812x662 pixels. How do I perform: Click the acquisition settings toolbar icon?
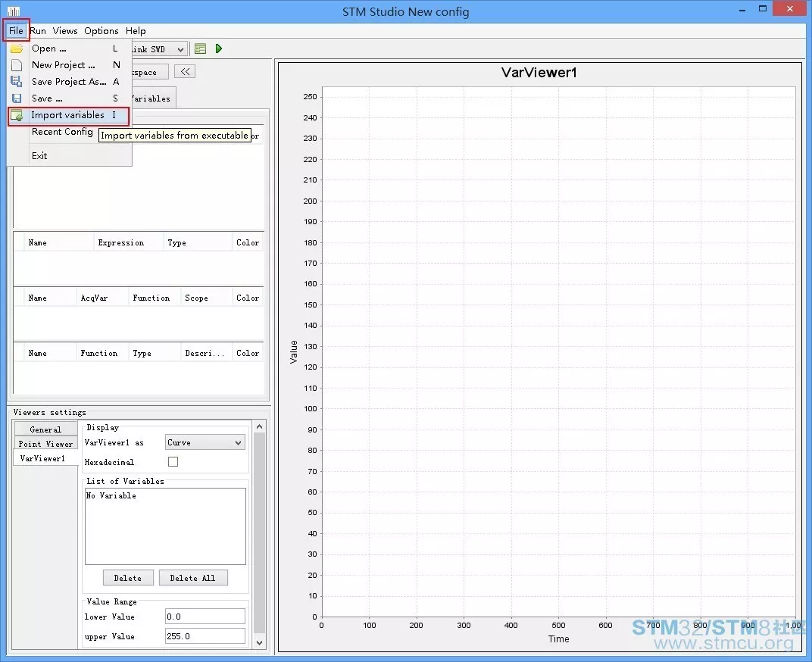click(201, 48)
